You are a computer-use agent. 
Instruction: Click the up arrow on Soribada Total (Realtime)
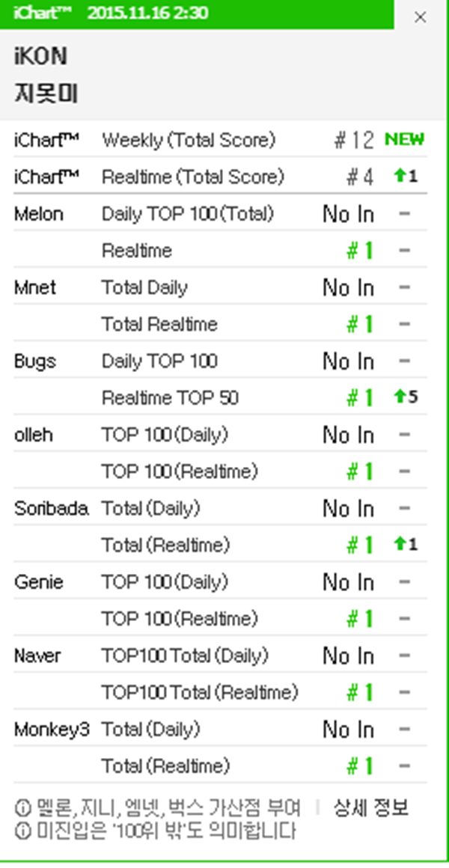click(x=400, y=544)
